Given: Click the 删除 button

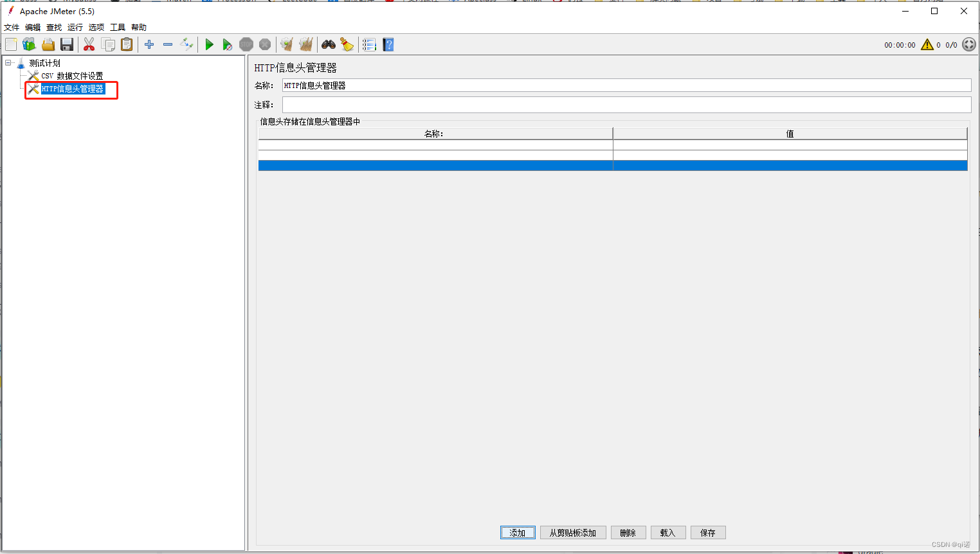Looking at the screenshot, I should 628,533.
